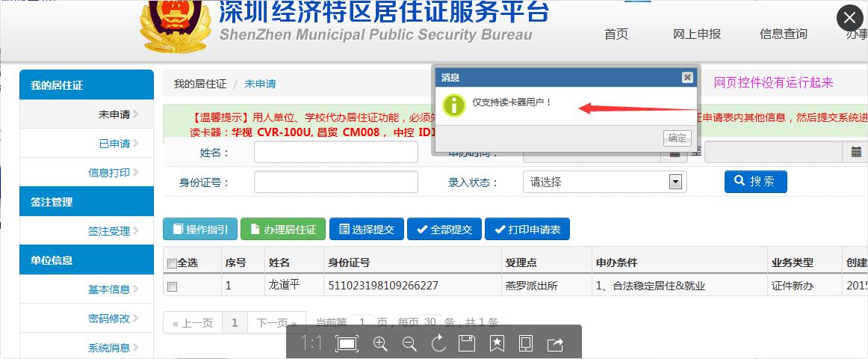Switch to fullscreen fit view icon
This screenshot has height=359, width=868.
point(347,343)
